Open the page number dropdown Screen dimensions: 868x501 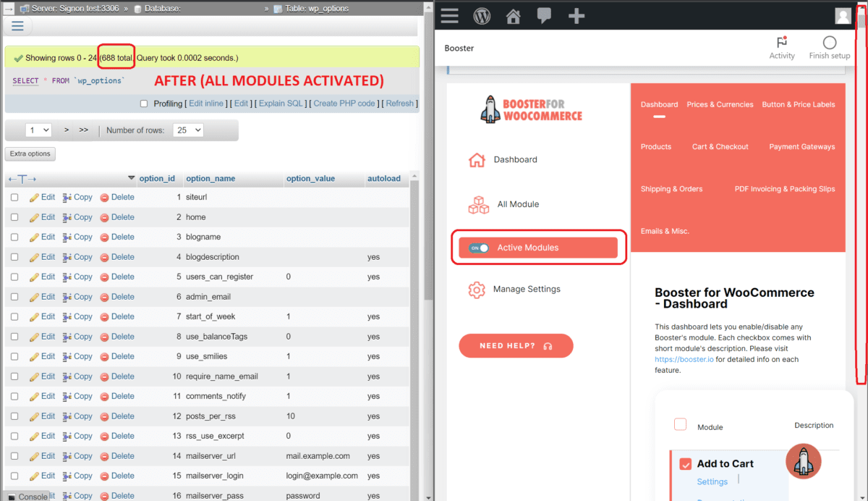pyautogui.click(x=38, y=130)
